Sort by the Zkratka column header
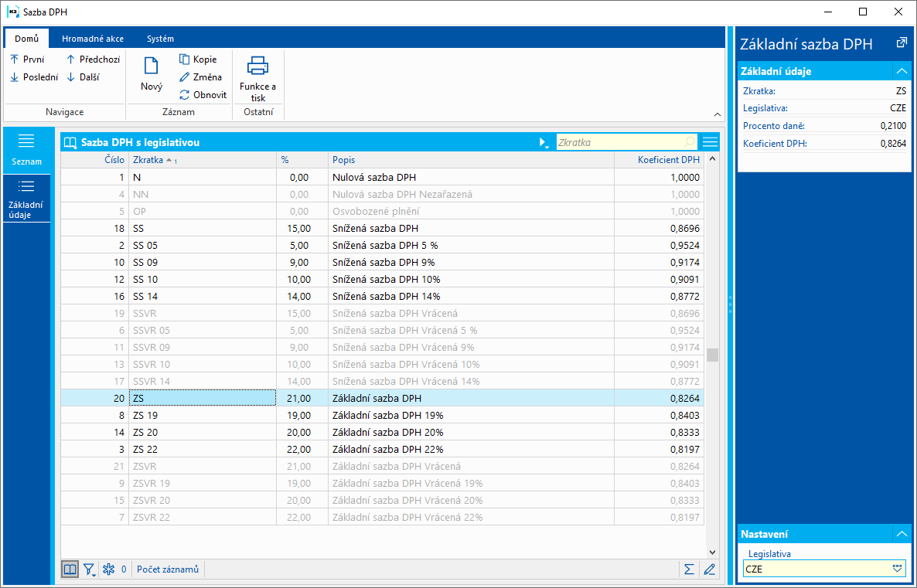Screen dimensions: 917x588 coord(203,160)
